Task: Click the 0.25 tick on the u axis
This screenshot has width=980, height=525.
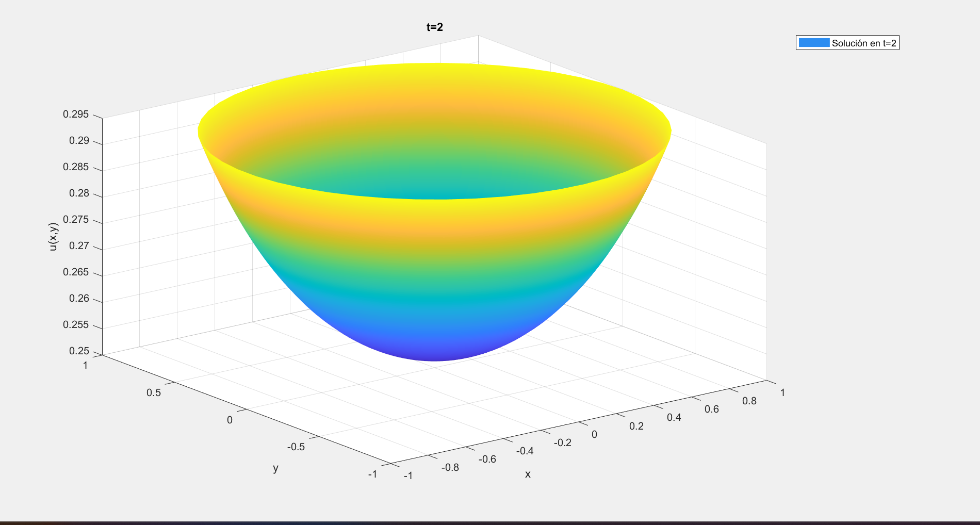Action: click(79, 351)
